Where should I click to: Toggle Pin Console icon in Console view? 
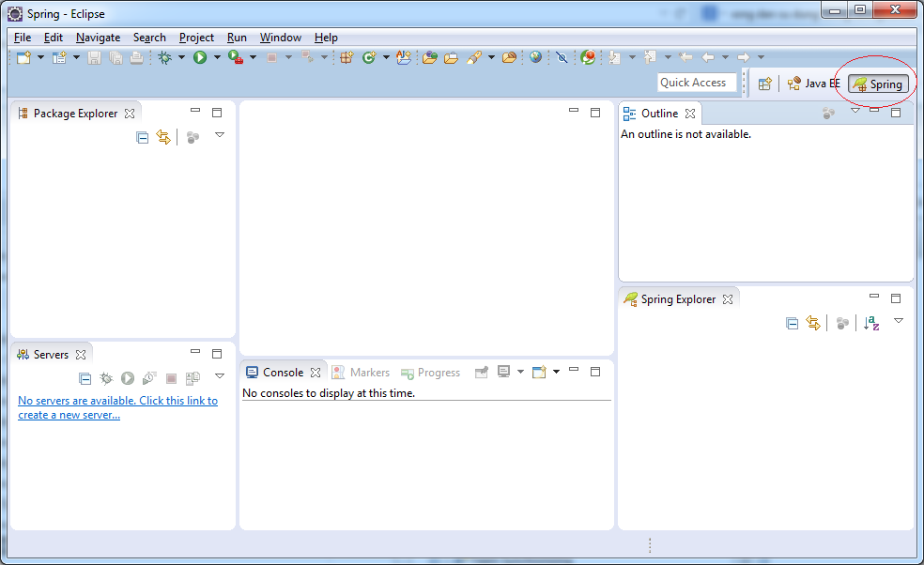[481, 373]
